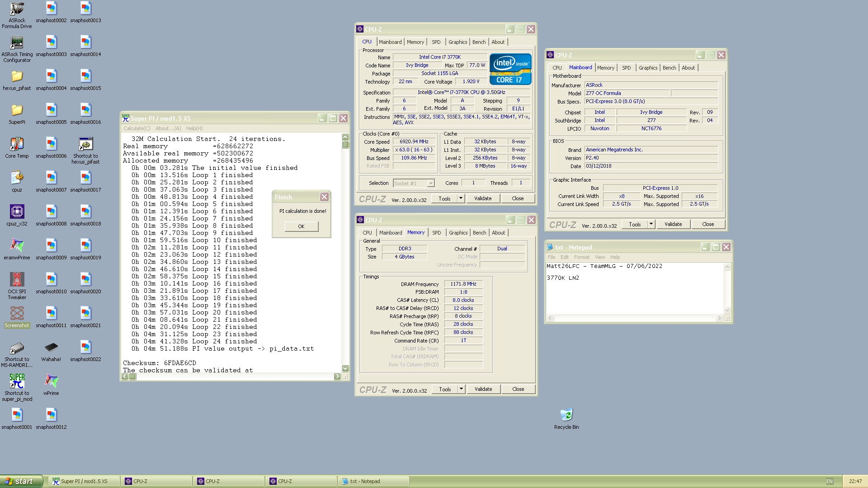Expand Tools dropdown arrow in Memory tab window
Screen dimensions: 868x488
pos(461,389)
